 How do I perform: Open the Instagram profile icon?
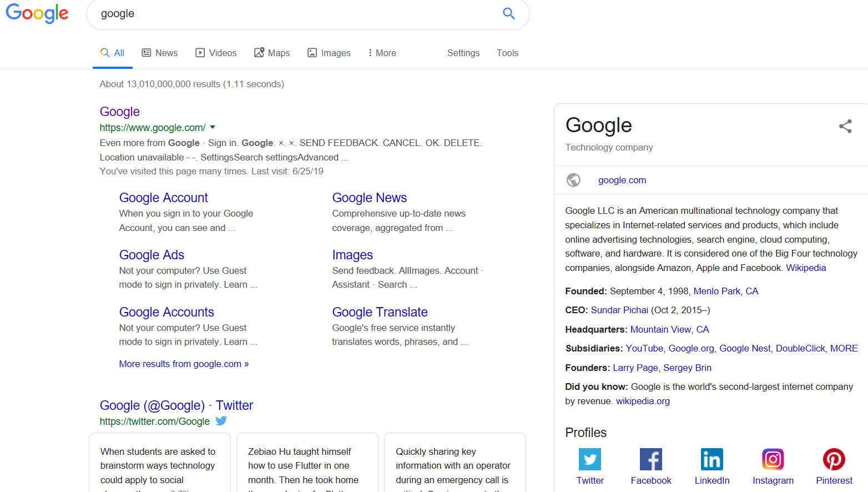click(773, 459)
